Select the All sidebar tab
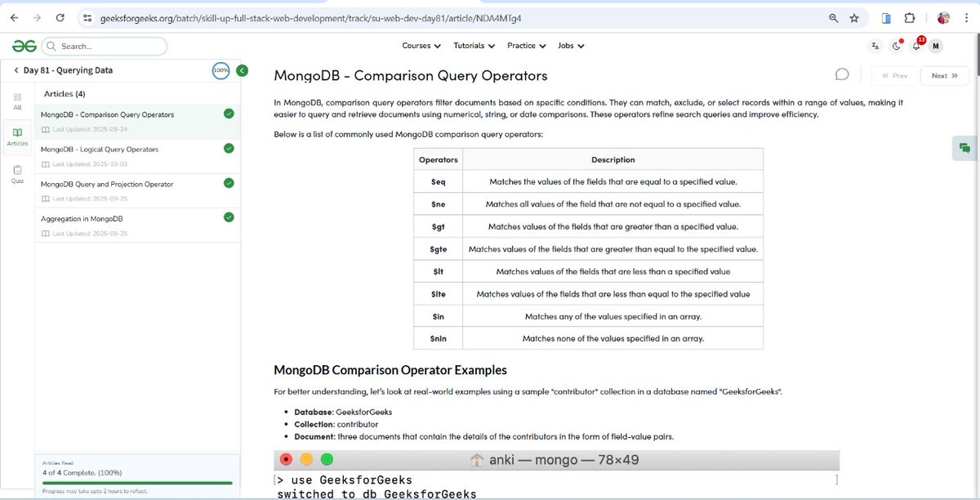The height and width of the screenshot is (500, 980). [x=17, y=101]
